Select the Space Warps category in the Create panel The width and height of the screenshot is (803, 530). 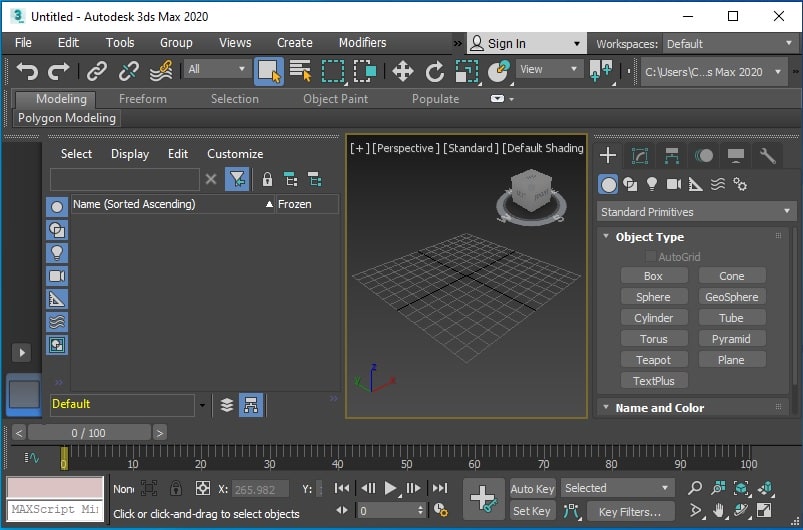(x=717, y=184)
